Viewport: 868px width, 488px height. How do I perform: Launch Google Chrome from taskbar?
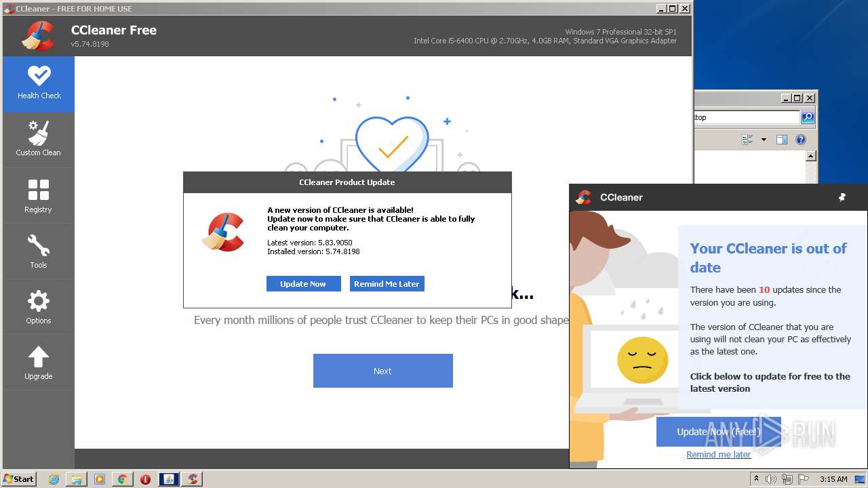(x=122, y=479)
